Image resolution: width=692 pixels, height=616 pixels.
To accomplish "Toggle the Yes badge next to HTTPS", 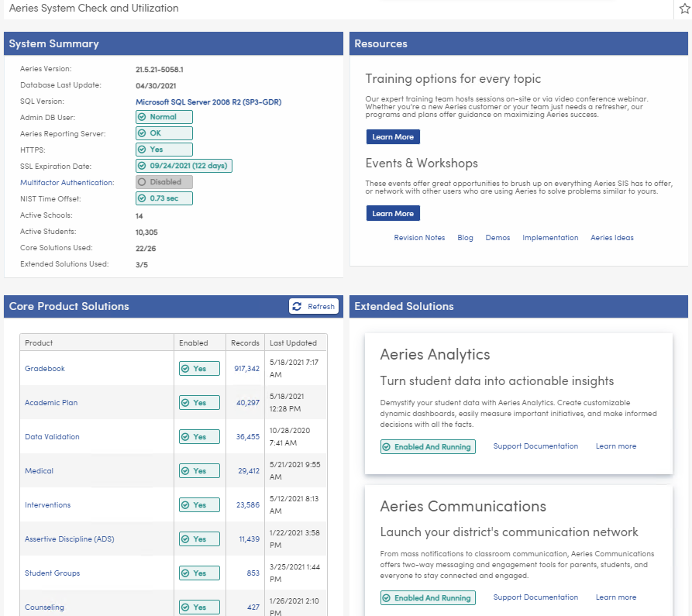I will point(164,149).
